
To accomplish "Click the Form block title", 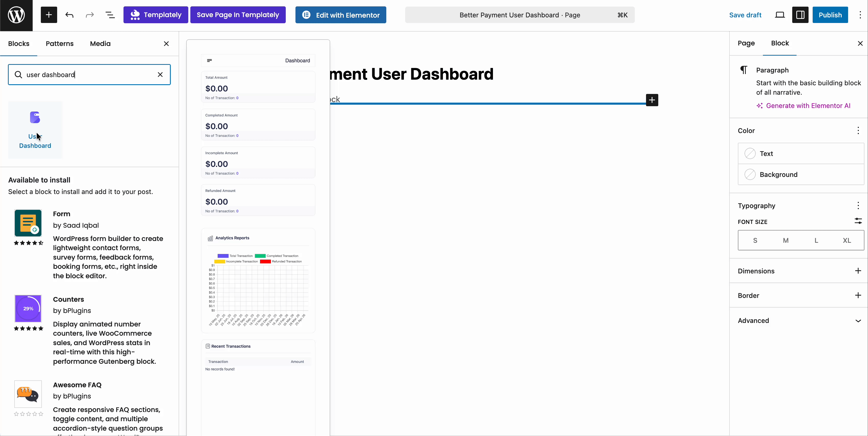I will pos(62,214).
